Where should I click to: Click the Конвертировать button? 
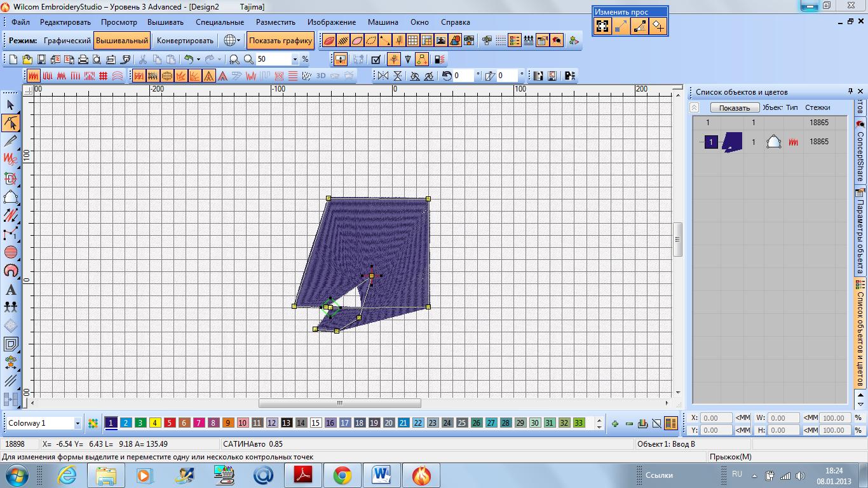pyautogui.click(x=185, y=41)
